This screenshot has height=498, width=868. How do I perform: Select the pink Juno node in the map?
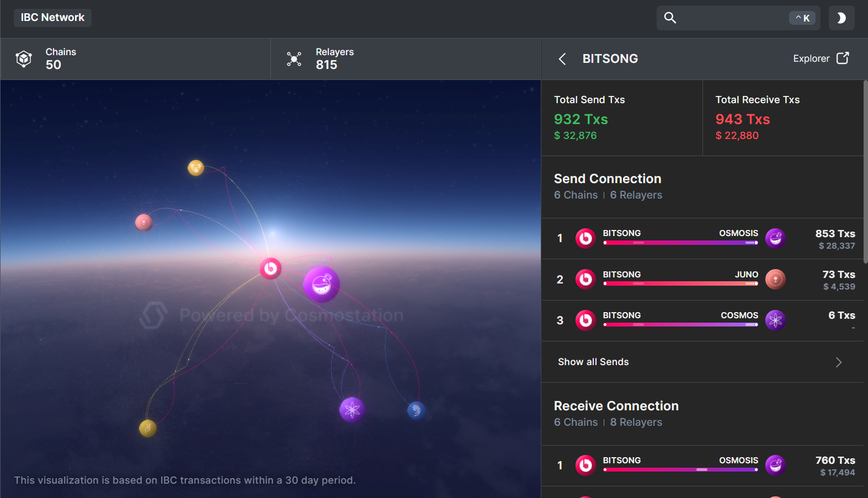click(143, 222)
